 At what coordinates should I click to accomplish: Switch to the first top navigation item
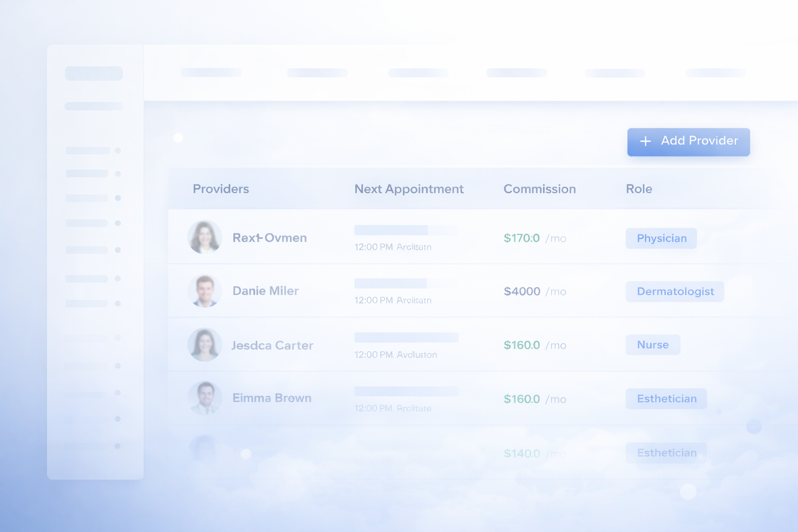click(210, 73)
